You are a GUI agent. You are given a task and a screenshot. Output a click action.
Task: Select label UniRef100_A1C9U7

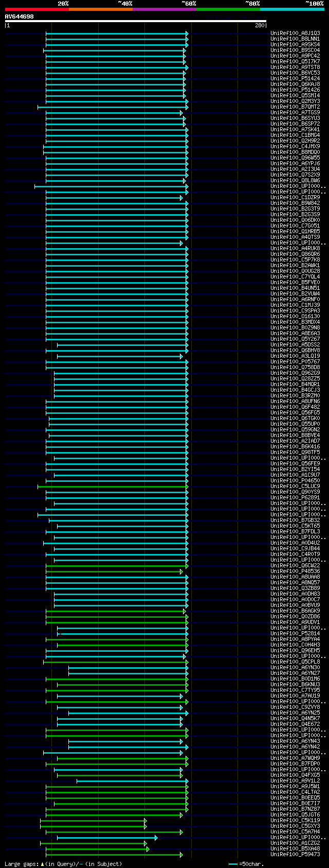(295, 475)
